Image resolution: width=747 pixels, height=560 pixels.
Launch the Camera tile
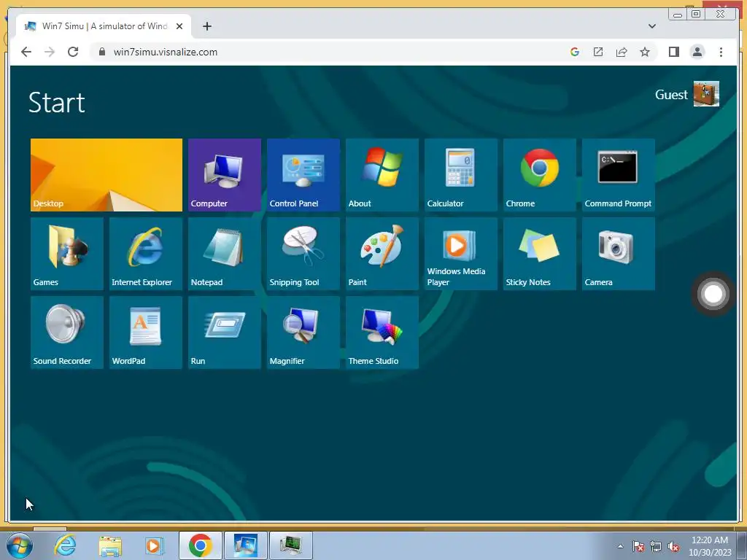[x=619, y=254]
